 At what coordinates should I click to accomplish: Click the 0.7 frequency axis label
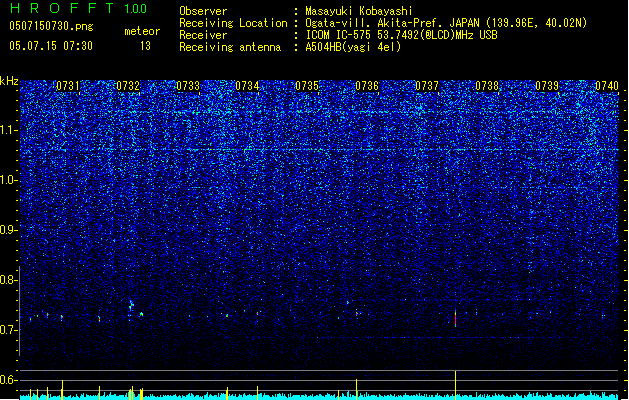pyautogui.click(x=9, y=330)
